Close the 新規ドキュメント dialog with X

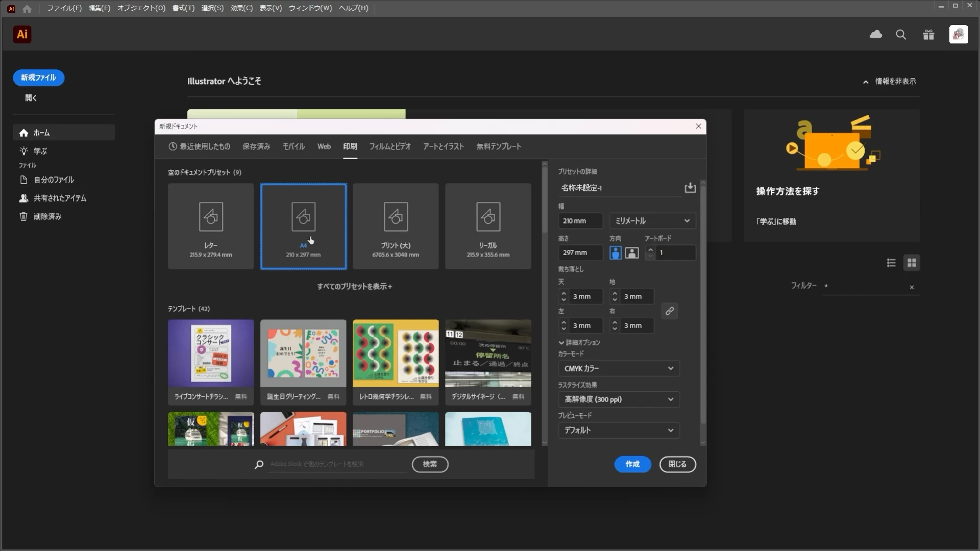click(698, 126)
